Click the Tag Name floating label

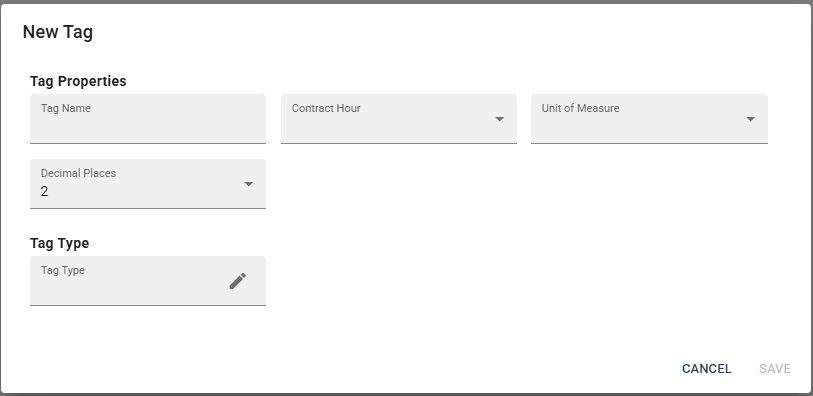tap(66, 108)
